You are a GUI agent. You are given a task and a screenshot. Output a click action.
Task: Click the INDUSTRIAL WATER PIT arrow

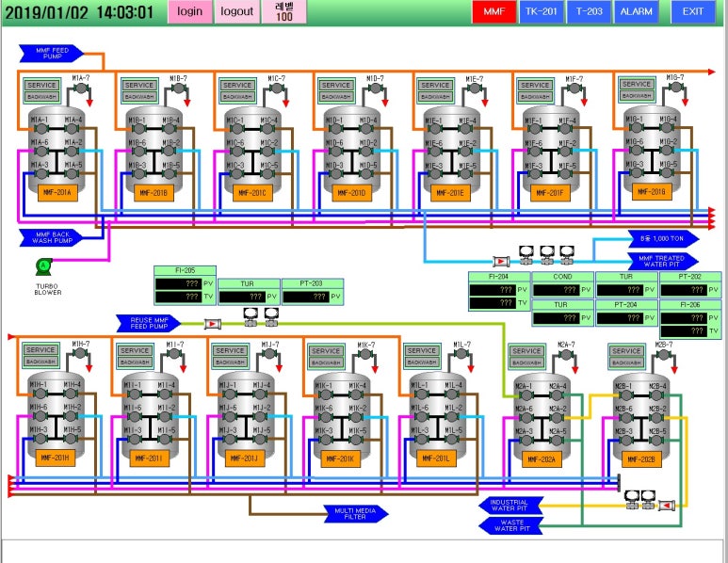coord(510,506)
